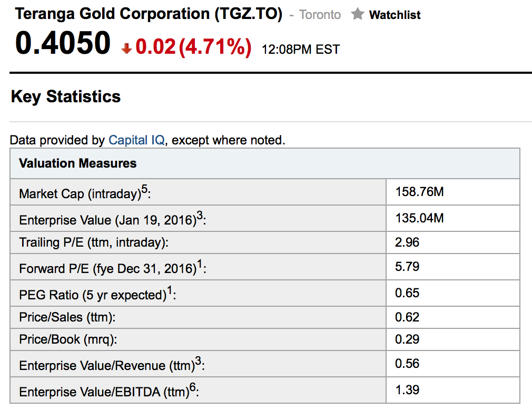The height and width of the screenshot is (409, 532).
Task: Click footnote 3 beside Enterprise Value date
Action: (x=199, y=216)
